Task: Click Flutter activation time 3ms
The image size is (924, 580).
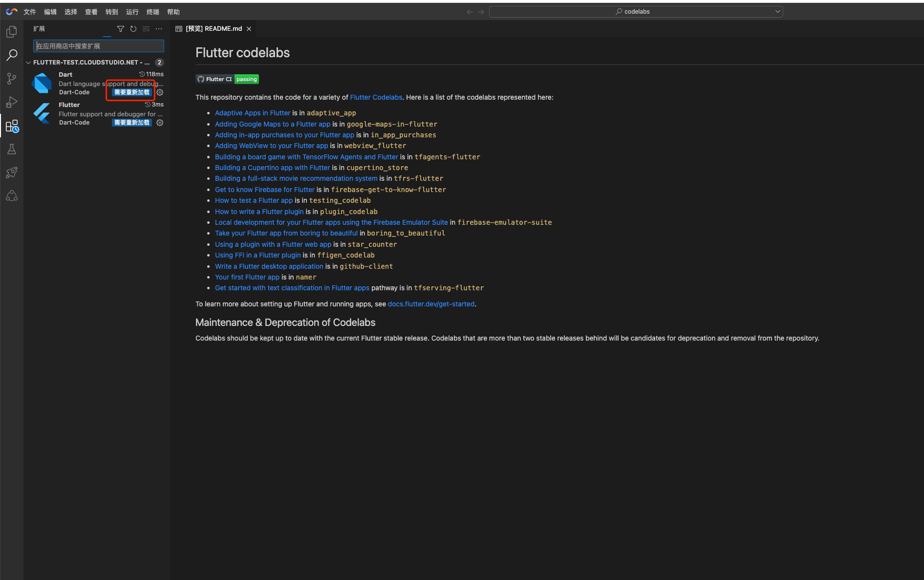Action: pos(154,105)
